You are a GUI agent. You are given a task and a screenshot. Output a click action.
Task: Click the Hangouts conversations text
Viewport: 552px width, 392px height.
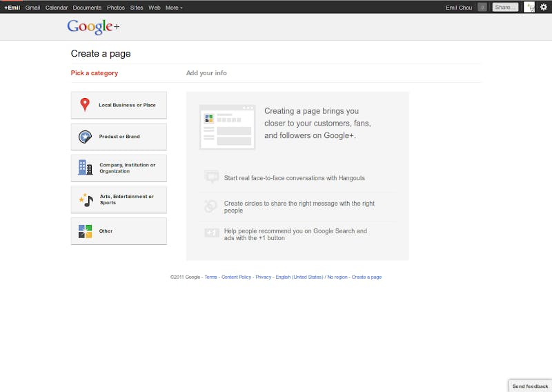click(x=295, y=178)
